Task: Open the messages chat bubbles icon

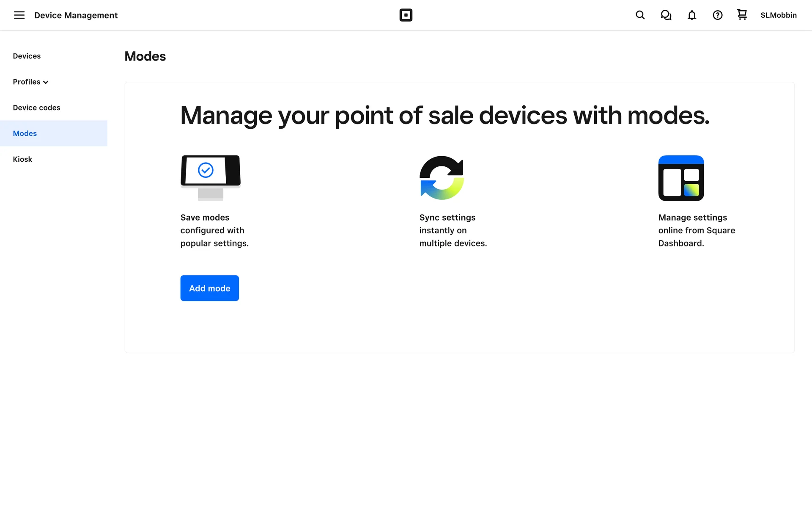Action: (666, 15)
